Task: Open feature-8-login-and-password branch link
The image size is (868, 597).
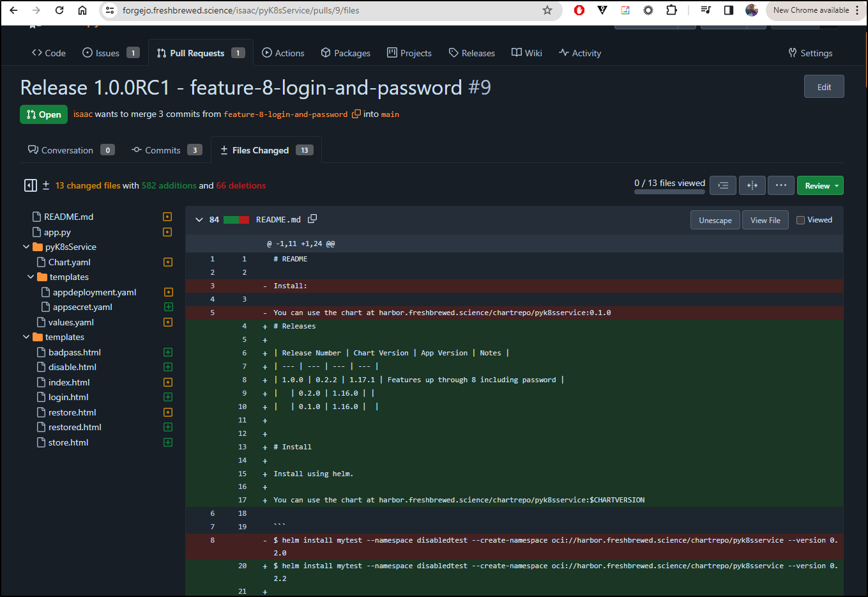Action: tap(286, 114)
